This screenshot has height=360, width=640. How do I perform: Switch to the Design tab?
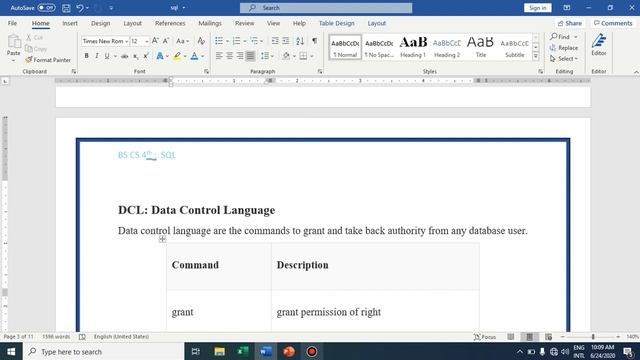click(x=100, y=23)
